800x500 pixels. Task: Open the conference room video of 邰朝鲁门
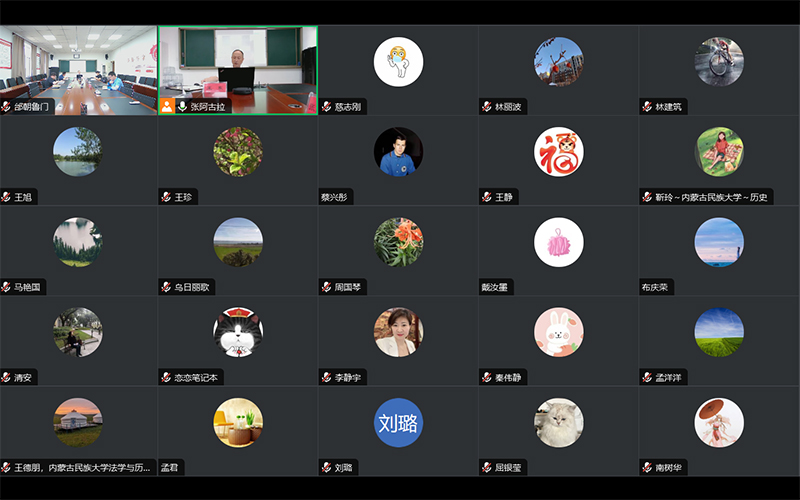[x=79, y=70]
